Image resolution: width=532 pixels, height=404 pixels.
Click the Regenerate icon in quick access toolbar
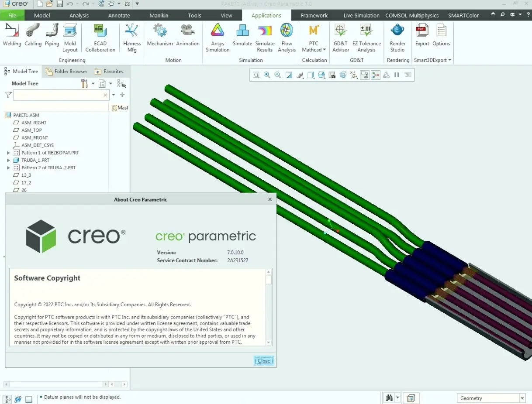click(x=101, y=4)
